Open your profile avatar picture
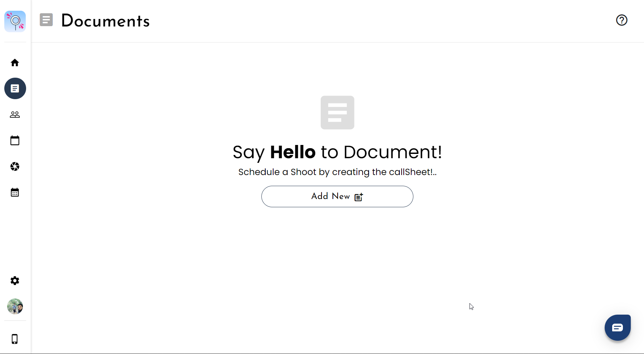Viewport: 644px width, 354px height. 15,307
